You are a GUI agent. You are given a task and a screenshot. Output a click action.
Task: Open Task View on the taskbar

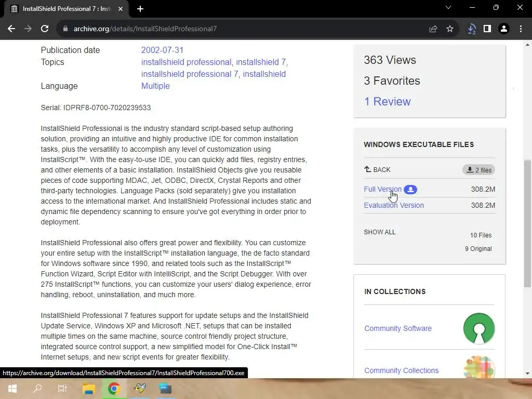pos(62,389)
